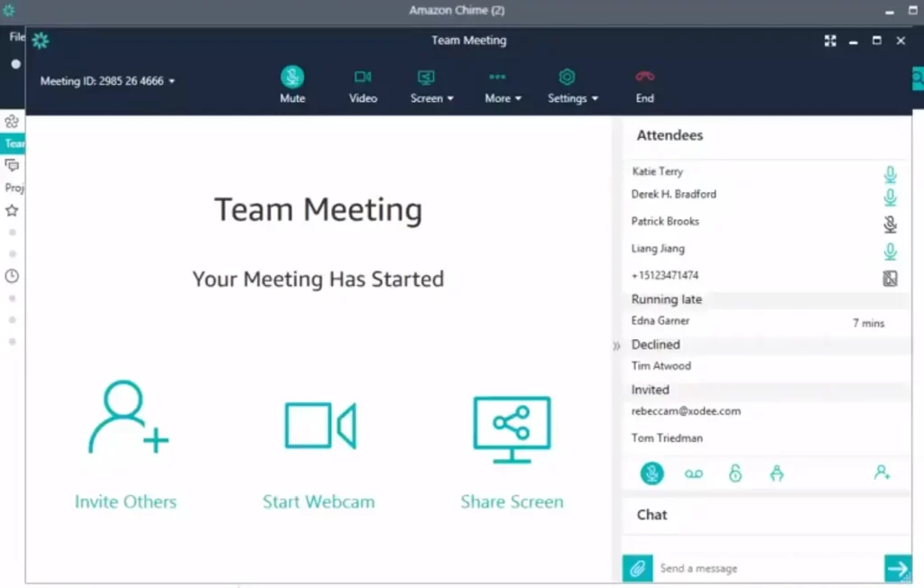Click the voicemail icon below attendee list
The height and width of the screenshot is (588, 924).
694,473
